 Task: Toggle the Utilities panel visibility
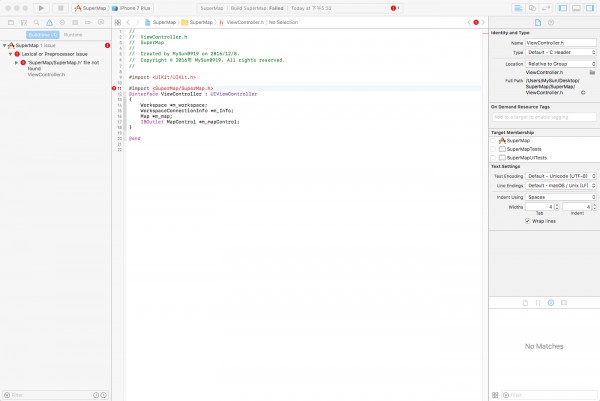pos(590,8)
